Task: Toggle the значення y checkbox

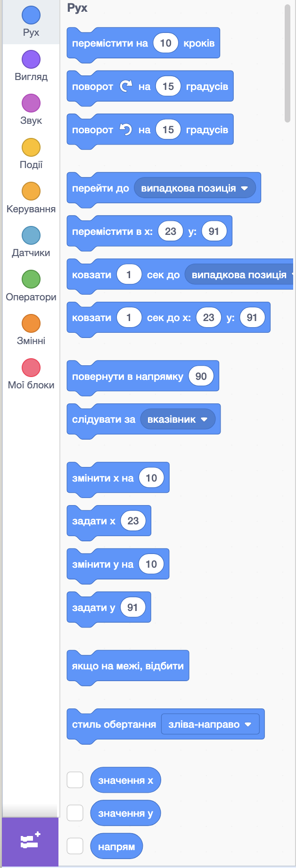Action: pos(75,813)
